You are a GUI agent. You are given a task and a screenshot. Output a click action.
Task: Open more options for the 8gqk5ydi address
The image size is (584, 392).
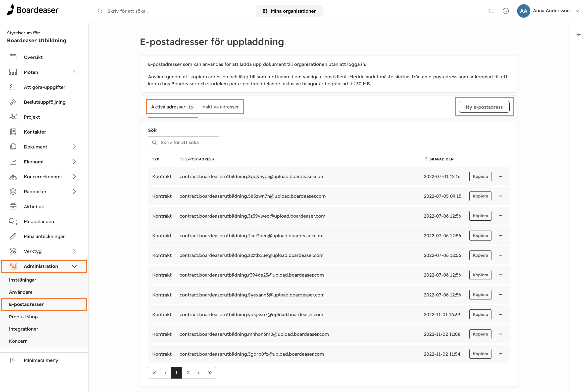[500, 177]
